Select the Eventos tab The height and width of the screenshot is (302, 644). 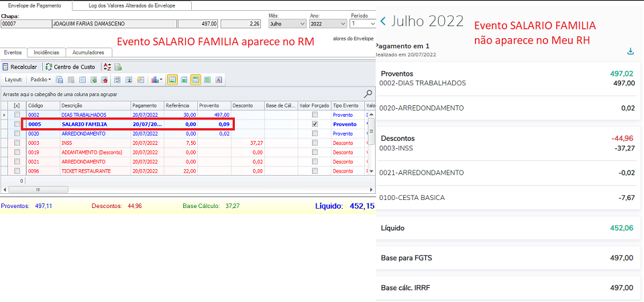point(13,52)
